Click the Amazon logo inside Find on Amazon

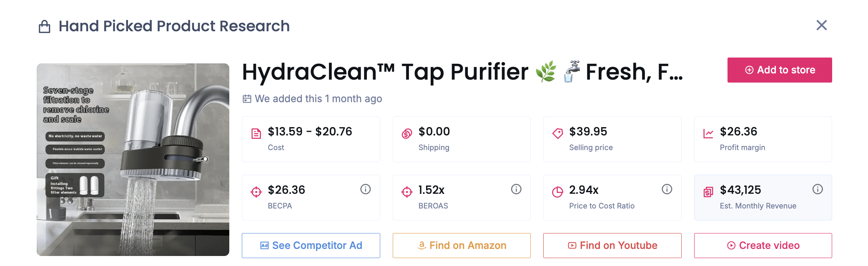point(422,246)
